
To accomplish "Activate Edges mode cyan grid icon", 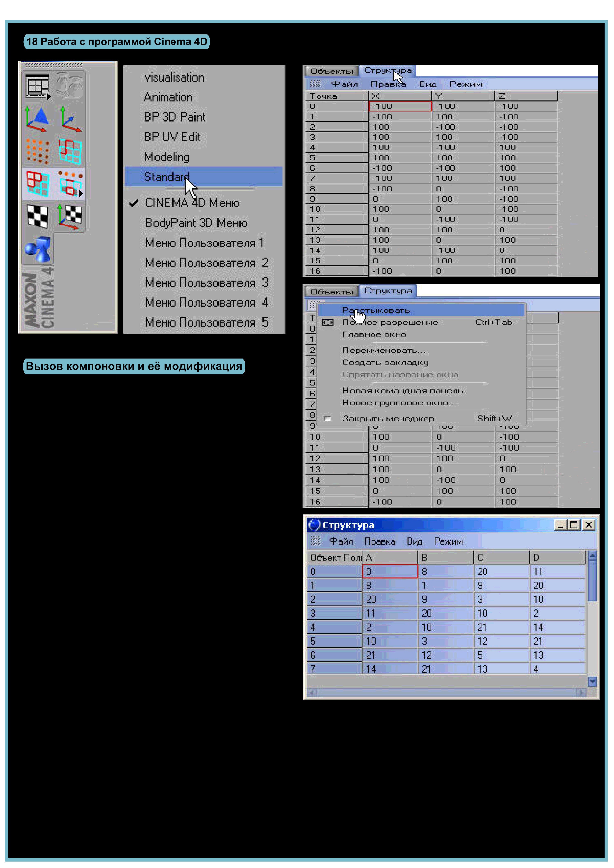I will pyautogui.click(x=70, y=151).
